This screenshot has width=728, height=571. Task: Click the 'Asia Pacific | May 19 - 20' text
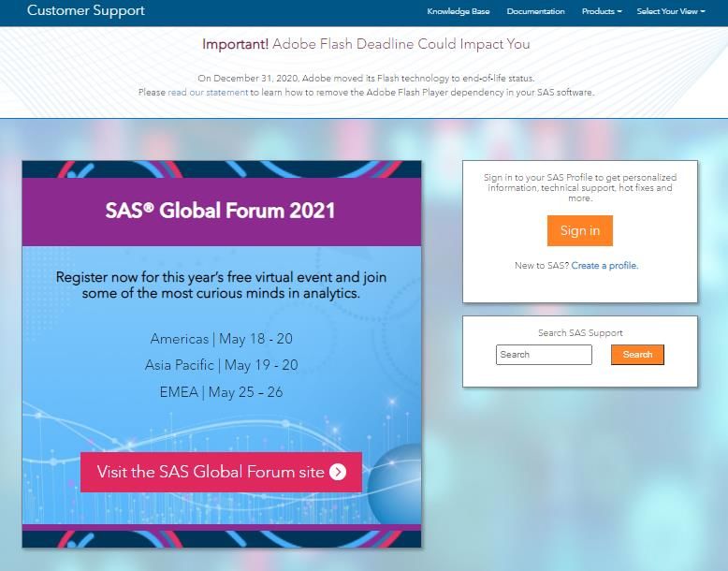pyautogui.click(x=221, y=365)
